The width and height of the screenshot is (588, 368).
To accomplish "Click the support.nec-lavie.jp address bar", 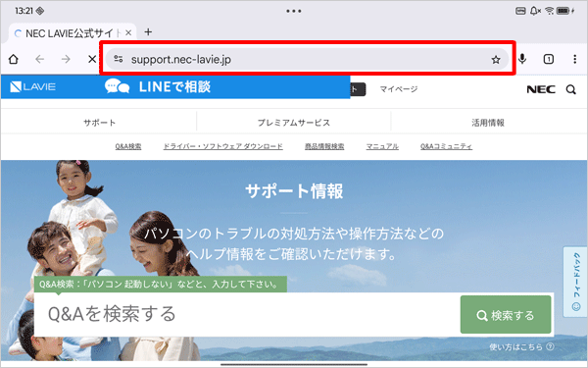I will click(307, 59).
